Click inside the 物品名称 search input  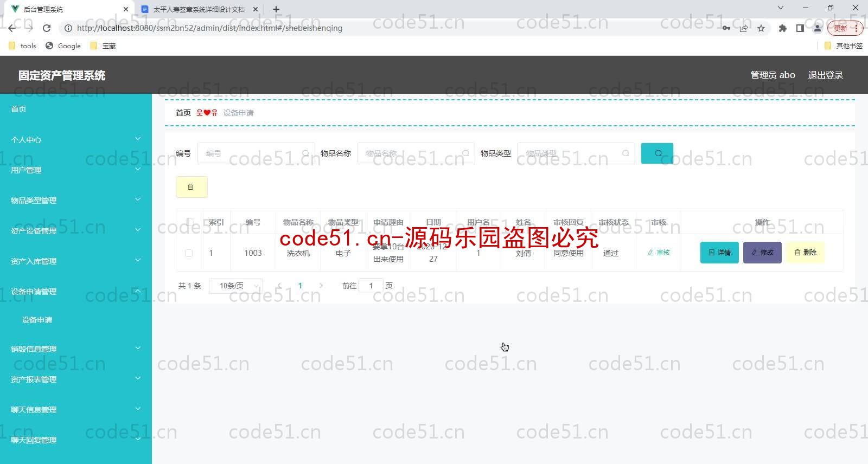(x=416, y=153)
